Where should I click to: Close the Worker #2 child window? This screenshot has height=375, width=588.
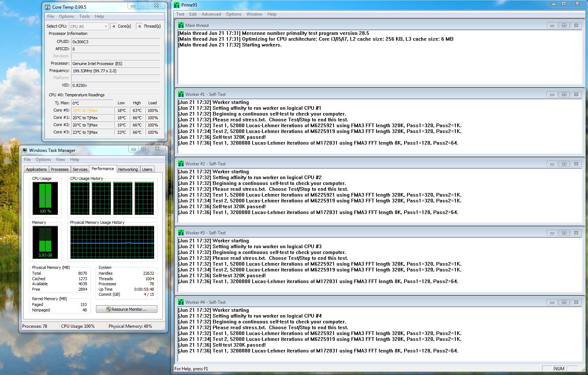[576, 164]
